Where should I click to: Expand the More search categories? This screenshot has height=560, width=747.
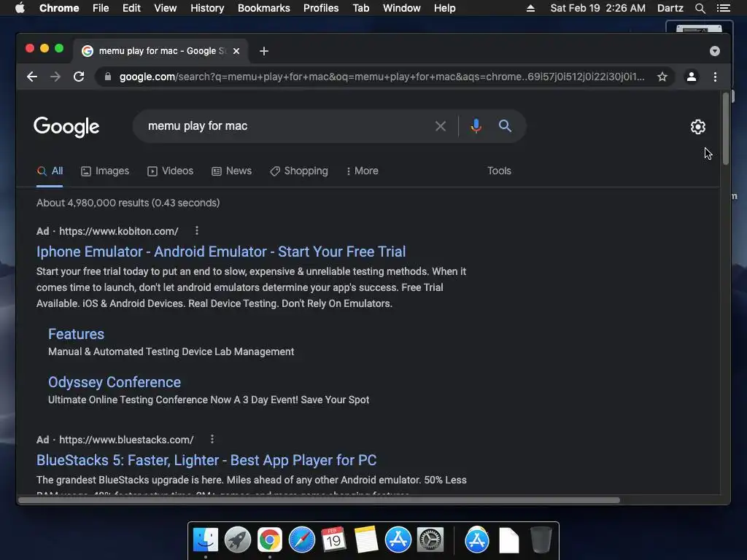tap(363, 171)
